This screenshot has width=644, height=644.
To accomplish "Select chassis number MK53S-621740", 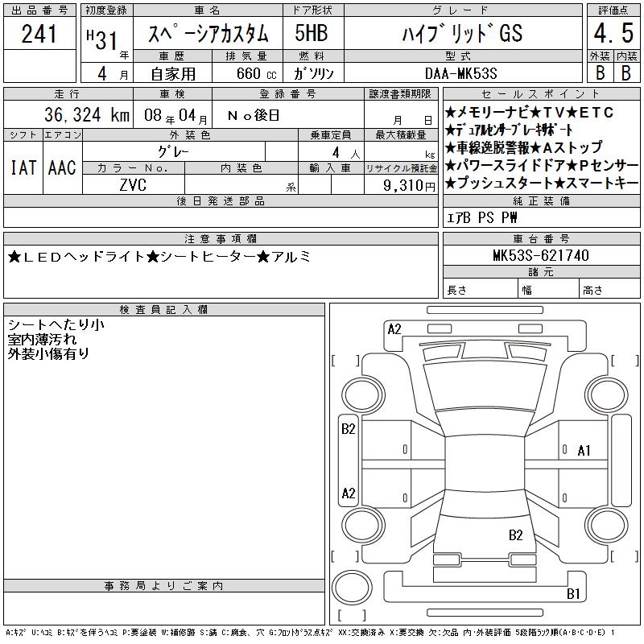I will click(x=541, y=255).
